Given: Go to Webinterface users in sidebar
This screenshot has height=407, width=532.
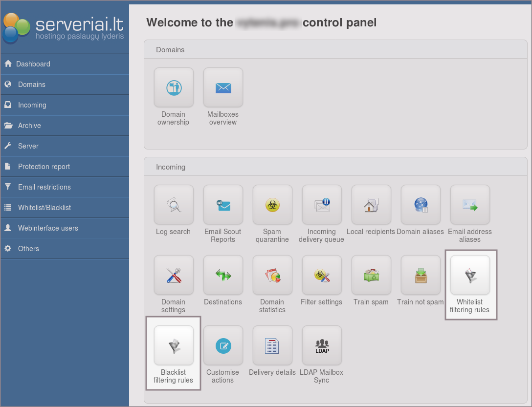Looking at the screenshot, I should 48,228.
